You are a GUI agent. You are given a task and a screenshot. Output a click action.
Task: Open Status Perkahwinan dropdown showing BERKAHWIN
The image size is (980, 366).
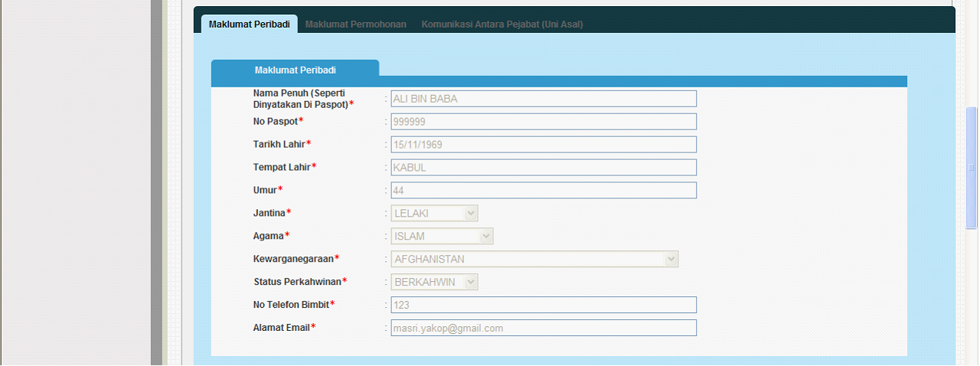[x=435, y=282]
